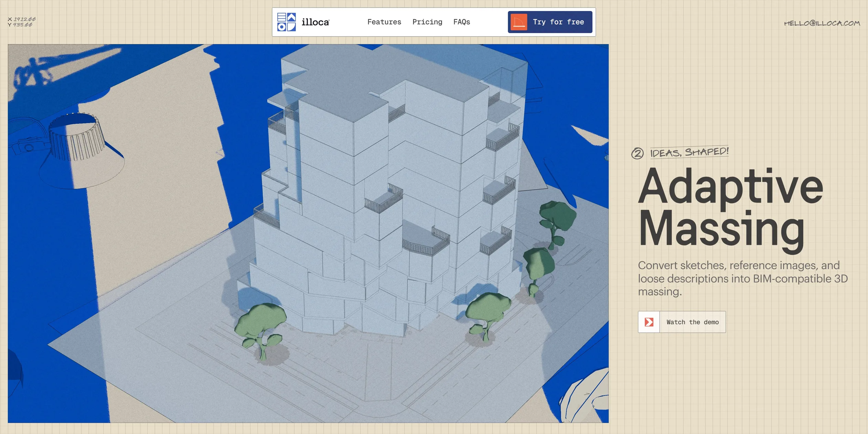Click the Y 935.00 coordinate readout
This screenshot has width=868, height=434.
coord(20,25)
